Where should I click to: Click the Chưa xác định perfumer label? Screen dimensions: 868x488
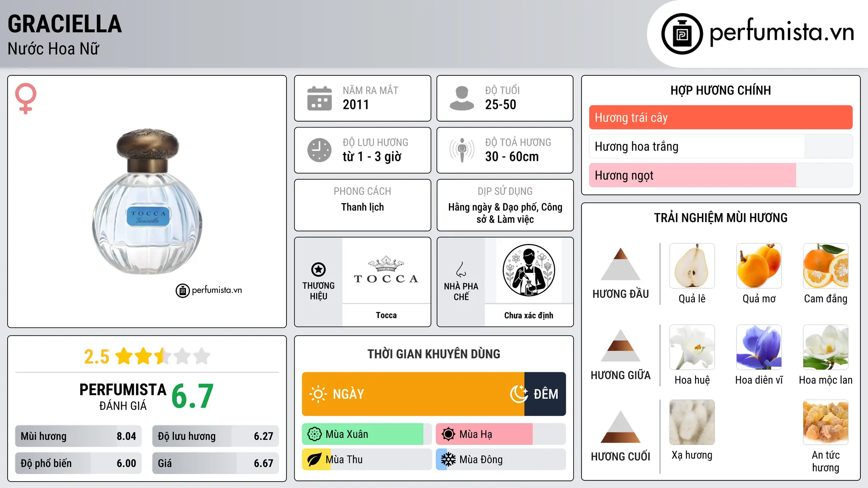coord(529,315)
